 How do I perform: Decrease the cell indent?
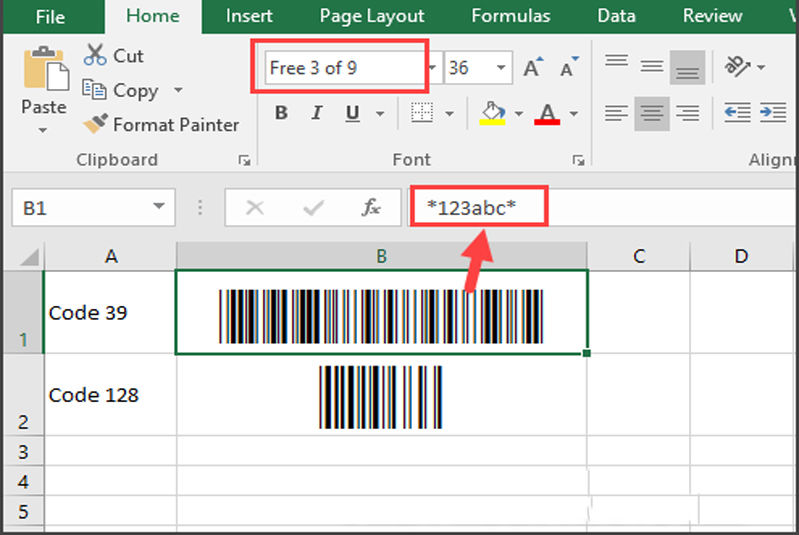click(x=737, y=113)
